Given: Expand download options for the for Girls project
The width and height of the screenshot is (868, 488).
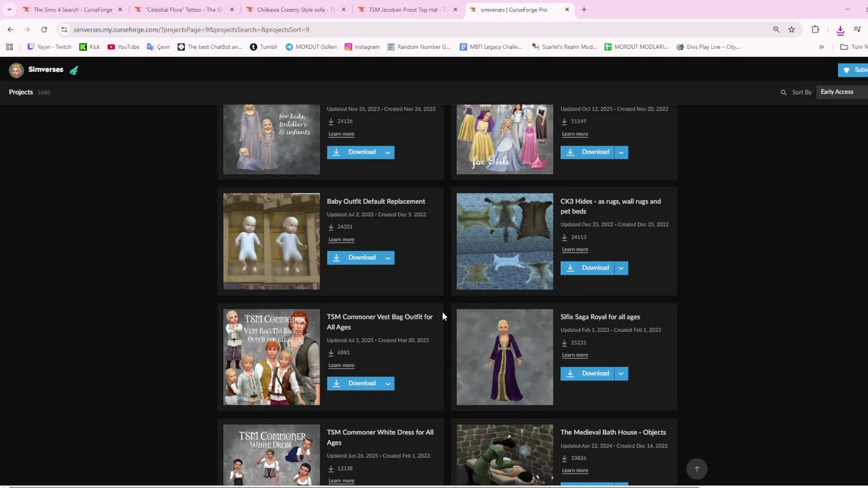Looking at the screenshot, I should (621, 152).
